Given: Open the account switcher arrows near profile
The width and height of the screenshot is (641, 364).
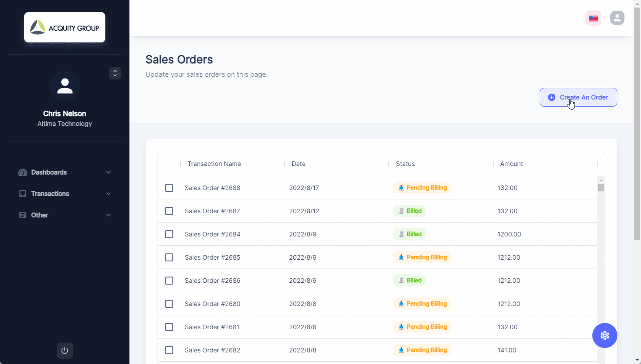Looking at the screenshot, I should click(x=115, y=73).
